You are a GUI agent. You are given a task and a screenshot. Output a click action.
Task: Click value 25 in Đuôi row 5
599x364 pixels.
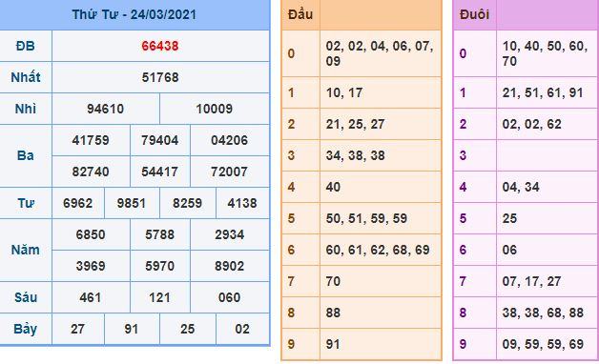pyautogui.click(x=509, y=218)
